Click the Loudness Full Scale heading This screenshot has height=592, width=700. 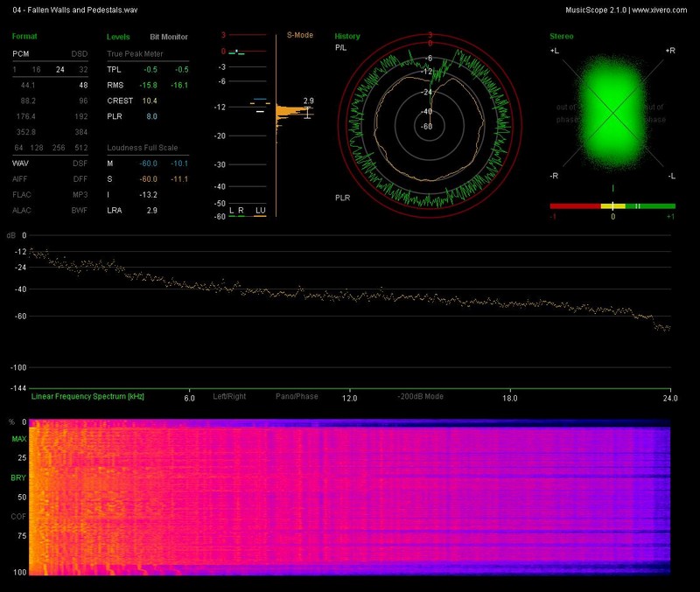143,148
